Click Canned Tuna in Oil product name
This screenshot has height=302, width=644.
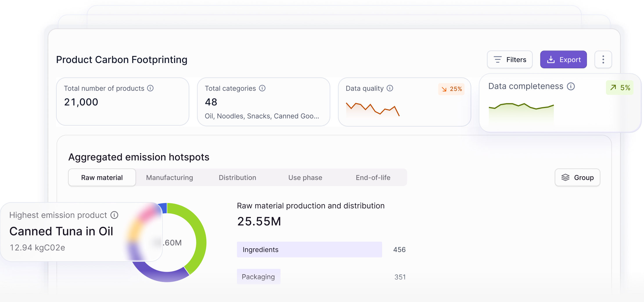point(61,231)
